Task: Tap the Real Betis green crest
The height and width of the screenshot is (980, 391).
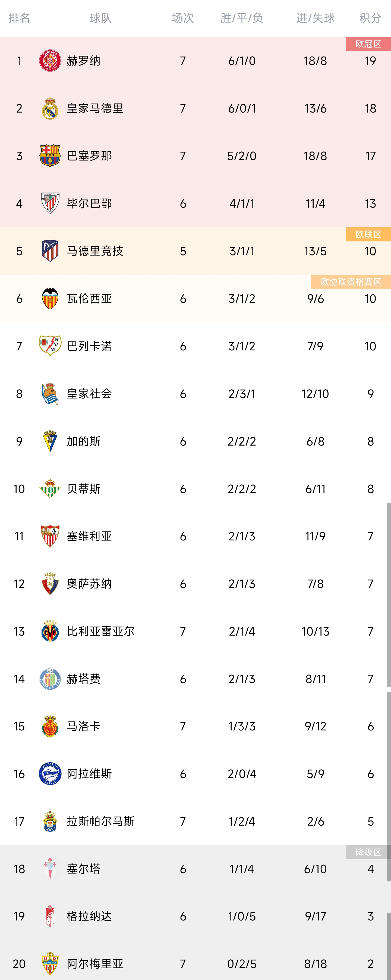Action: tap(50, 489)
